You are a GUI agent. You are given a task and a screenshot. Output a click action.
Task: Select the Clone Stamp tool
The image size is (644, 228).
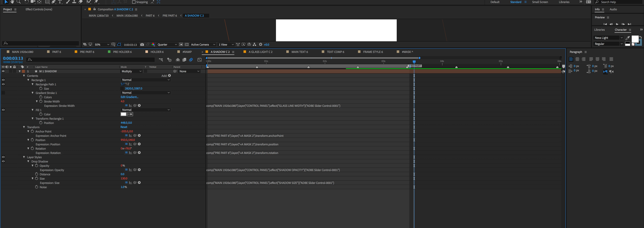(74, 2)
